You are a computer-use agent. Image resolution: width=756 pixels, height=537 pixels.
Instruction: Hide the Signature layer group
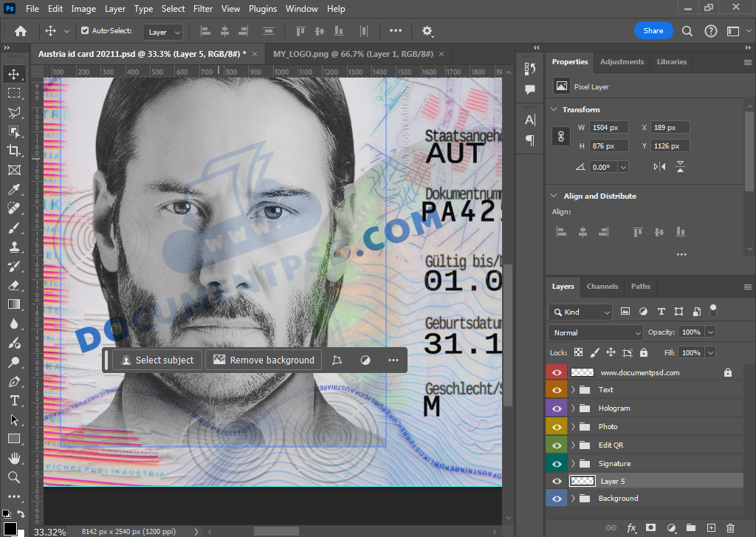pos(557,464)
